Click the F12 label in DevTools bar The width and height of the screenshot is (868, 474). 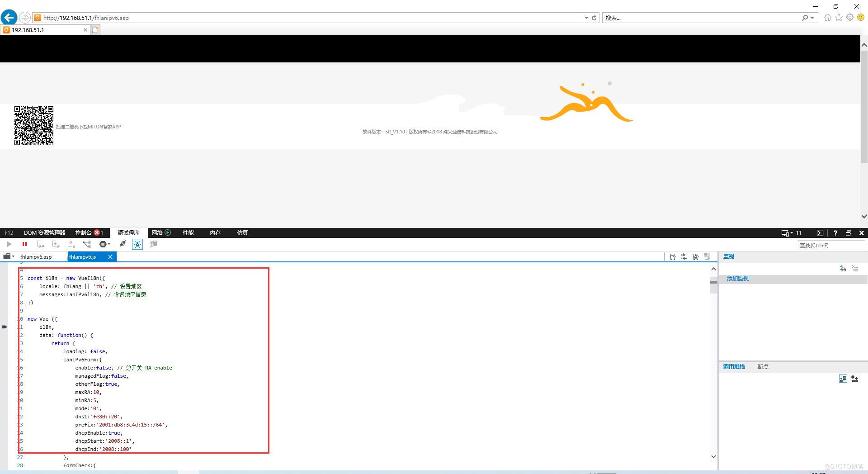coord(9,233)
